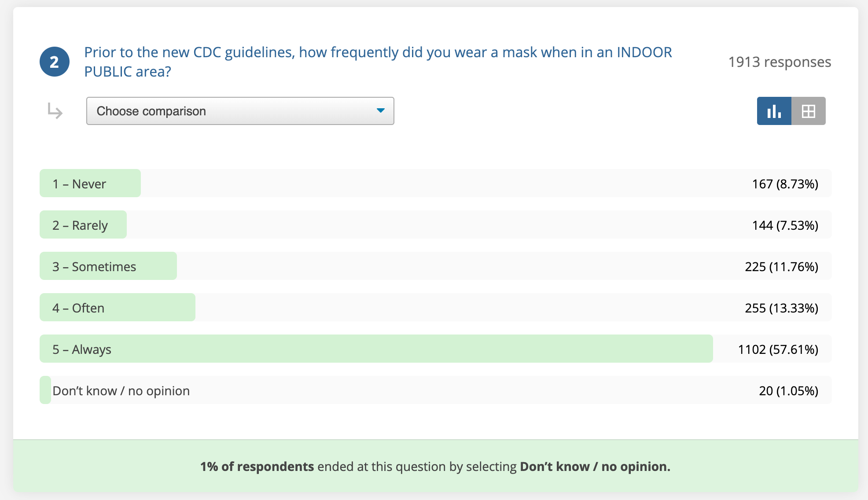
Task: Click the question title text
Action: click(378, 62)
